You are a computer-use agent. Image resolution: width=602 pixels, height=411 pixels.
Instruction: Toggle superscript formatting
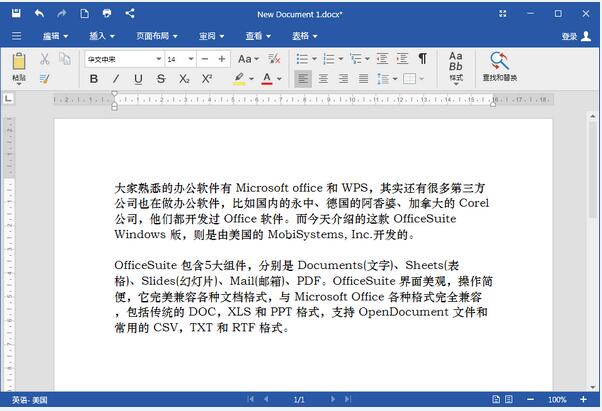[x=207, y=79]
